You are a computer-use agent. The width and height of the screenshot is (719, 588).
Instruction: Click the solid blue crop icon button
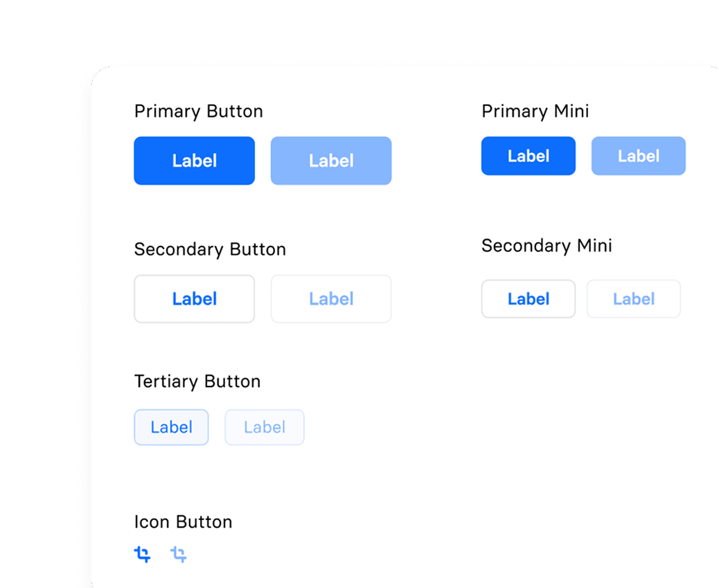pyautogui.click(x=142, y=554)
